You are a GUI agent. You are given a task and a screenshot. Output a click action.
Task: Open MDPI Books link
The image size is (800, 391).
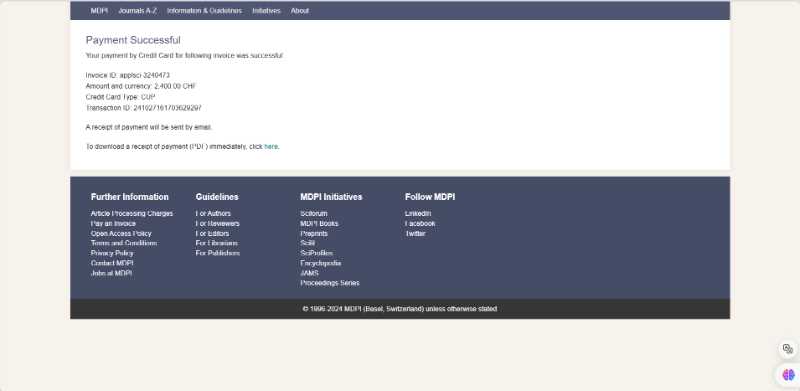(x=319, y=224)
